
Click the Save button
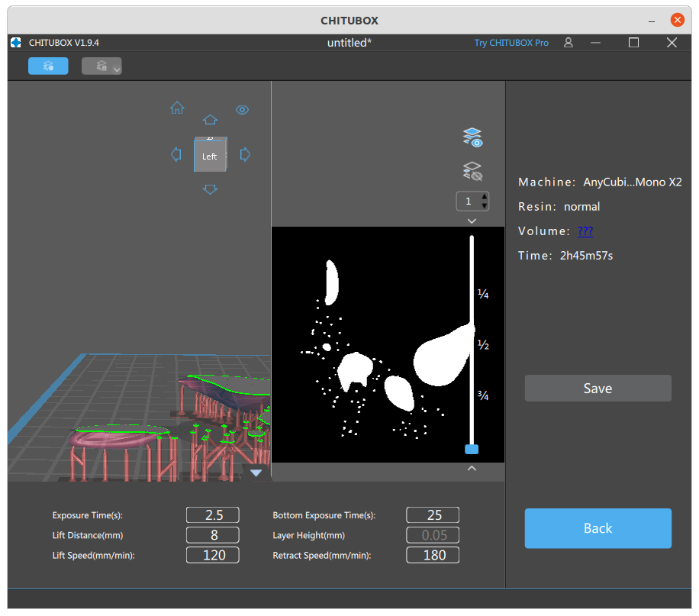598,388
